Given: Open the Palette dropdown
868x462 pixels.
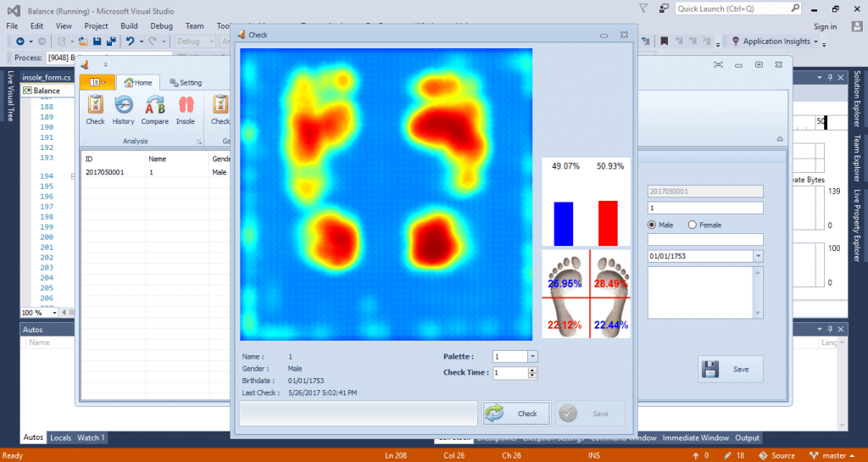Looking at the screenshot, I should [x=532, y=357].
